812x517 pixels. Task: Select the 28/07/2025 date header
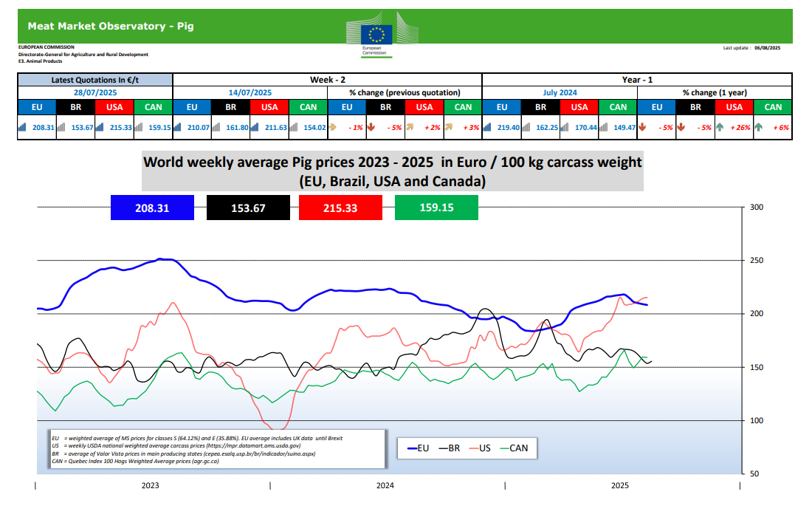click(94, 93)
